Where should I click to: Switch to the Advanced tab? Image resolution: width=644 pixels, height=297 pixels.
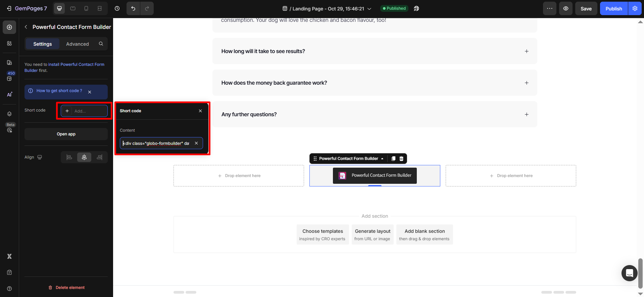pos(77,44)
